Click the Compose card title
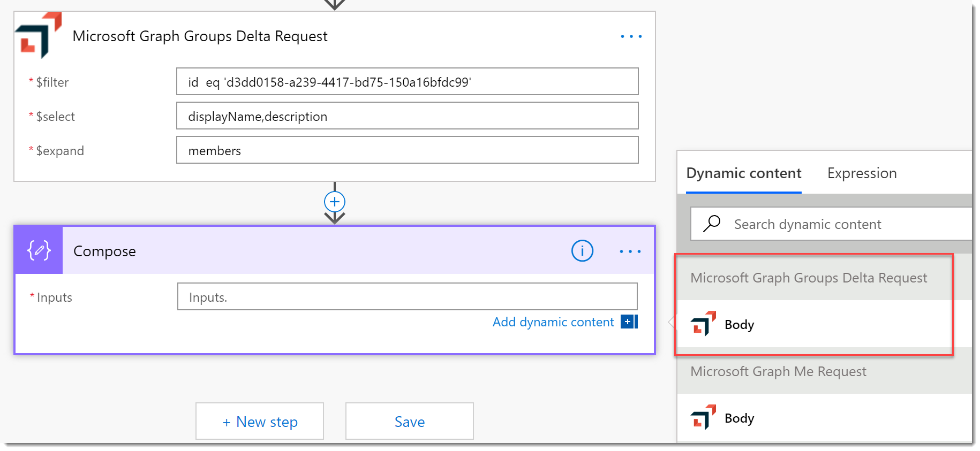The height and width of the screenshot is (451, 980). (104, 251)
